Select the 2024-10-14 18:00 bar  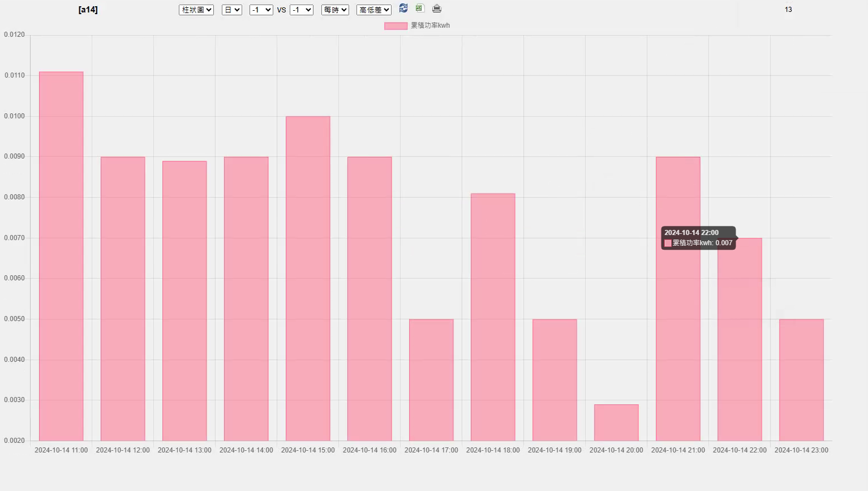point(493,317)
